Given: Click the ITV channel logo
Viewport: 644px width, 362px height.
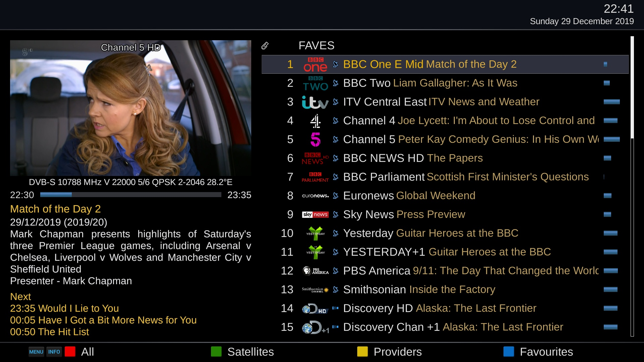Looking at the screenshot, I should (315, 102).
